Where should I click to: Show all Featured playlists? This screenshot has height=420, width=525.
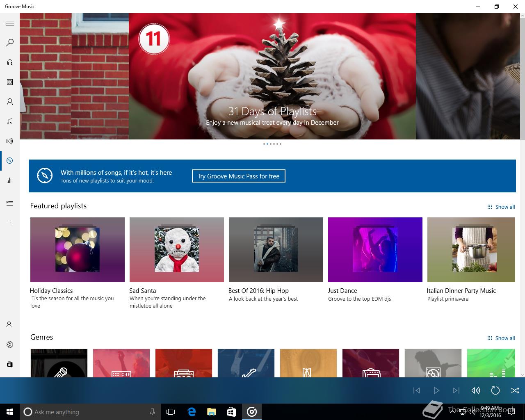tap(501, 207)
